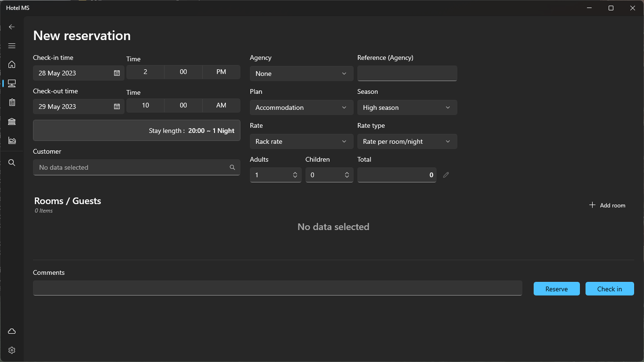Open the settings gear icon

click(x=12, y=350)
